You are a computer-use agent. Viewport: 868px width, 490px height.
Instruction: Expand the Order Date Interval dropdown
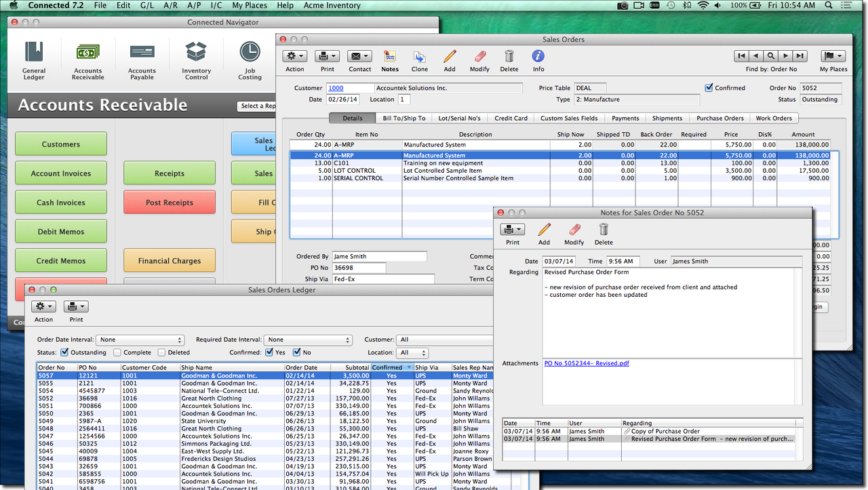pyautogui.click(x=140, y=340)
